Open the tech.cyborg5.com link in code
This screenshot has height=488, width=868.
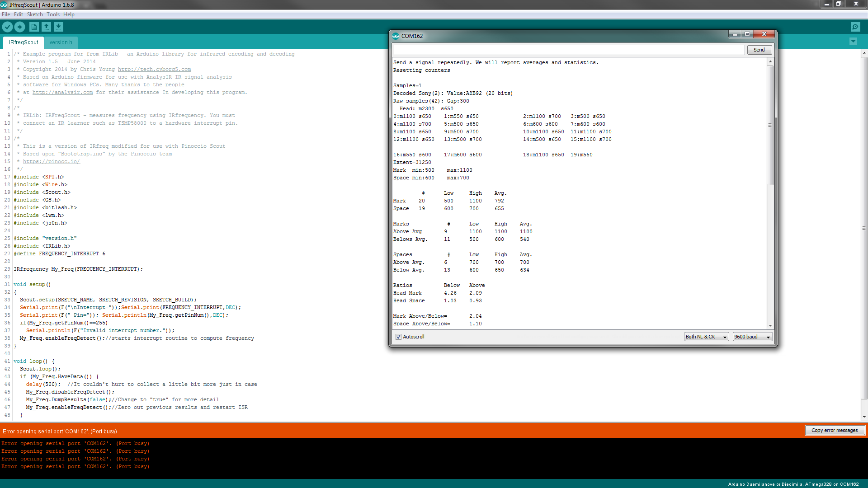point(154,70)
